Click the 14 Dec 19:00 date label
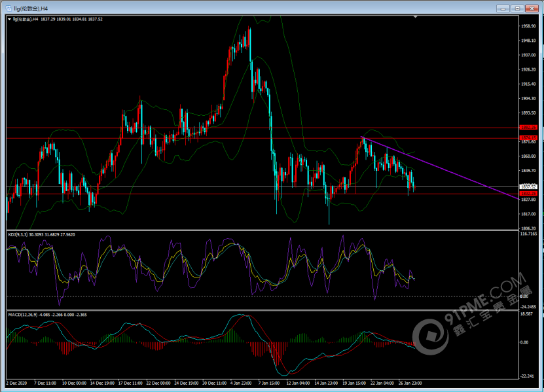544x392 pixels. pyautogui.click(x=102, y=383)
